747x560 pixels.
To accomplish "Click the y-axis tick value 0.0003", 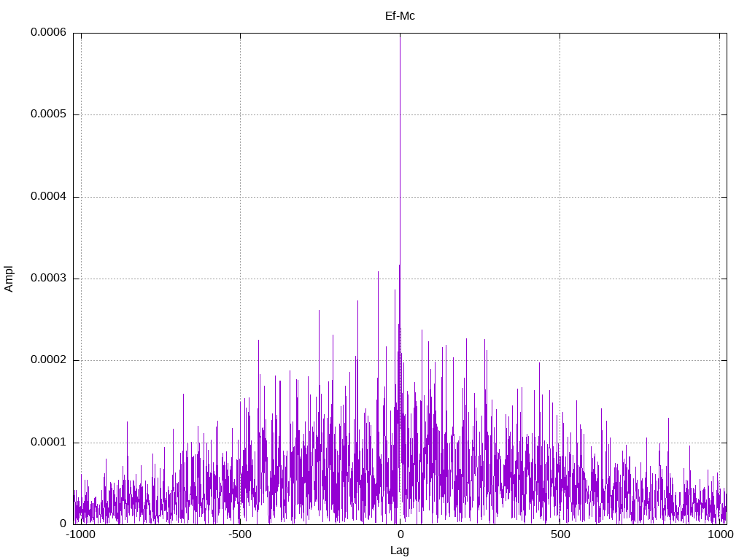I will tap(49, 278).
